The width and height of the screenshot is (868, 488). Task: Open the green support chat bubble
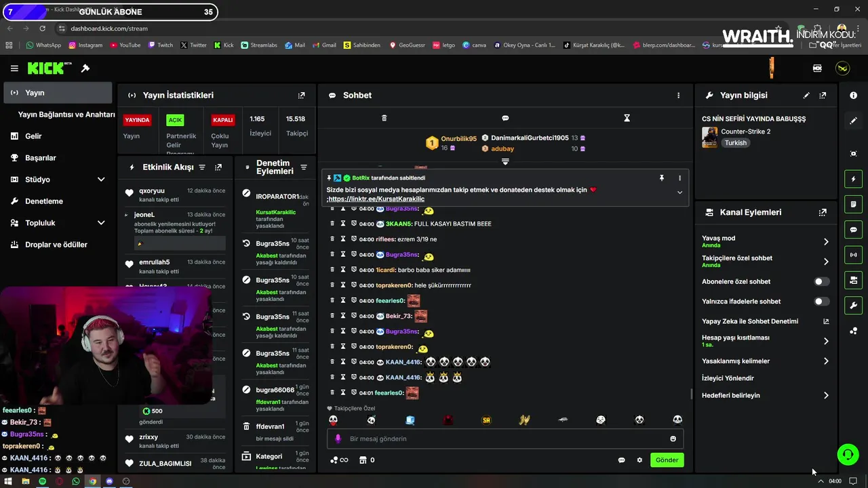pyautogui.click(x=848, y=454)
